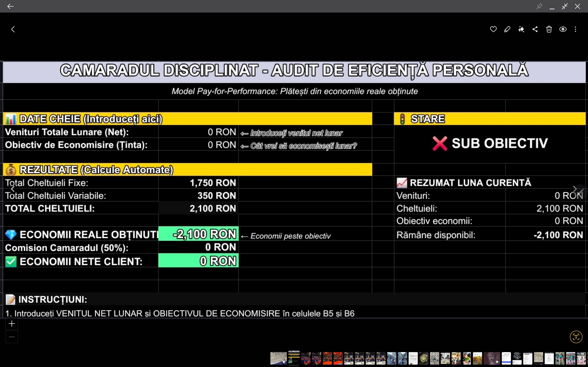Show previous image with left chevron
Image resolution: width=588 pixels, height=367 pixels.
pos(13,189)
